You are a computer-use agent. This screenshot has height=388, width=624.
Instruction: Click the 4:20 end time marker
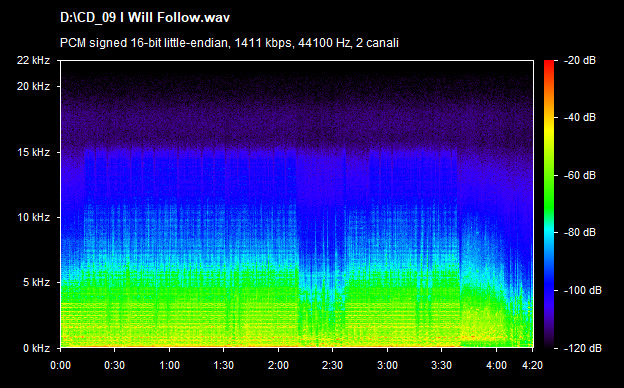532,365
